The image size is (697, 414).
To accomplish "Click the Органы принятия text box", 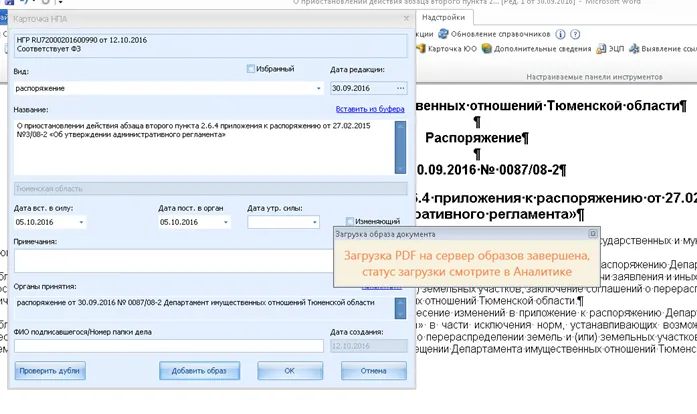I will (x=204, y=308).
